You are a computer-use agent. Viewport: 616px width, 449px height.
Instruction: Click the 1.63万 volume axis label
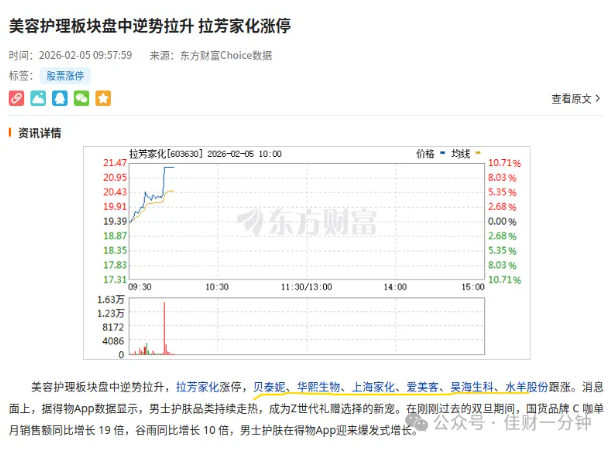tap(111, 300)
